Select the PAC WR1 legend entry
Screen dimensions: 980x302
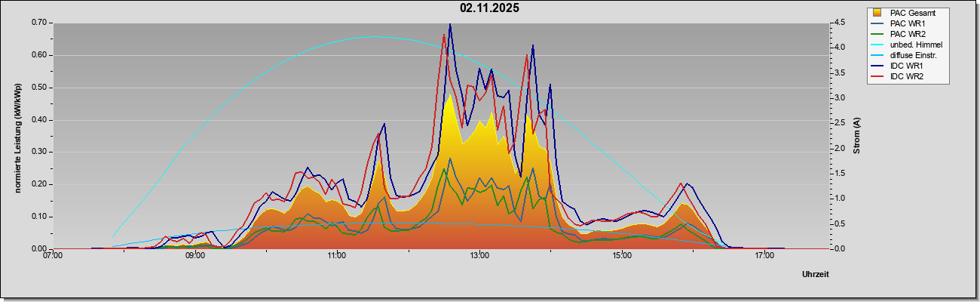(x=905, y=23)
